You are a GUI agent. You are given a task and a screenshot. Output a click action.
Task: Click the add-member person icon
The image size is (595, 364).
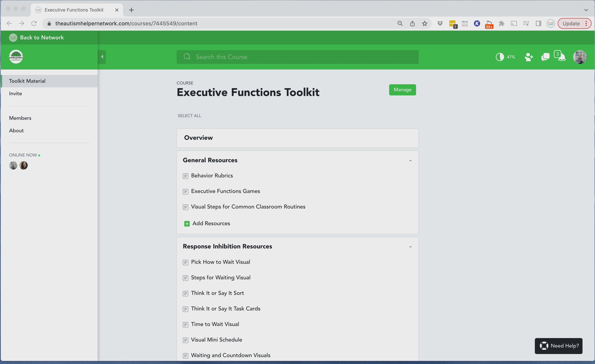(x=529, y=57)
